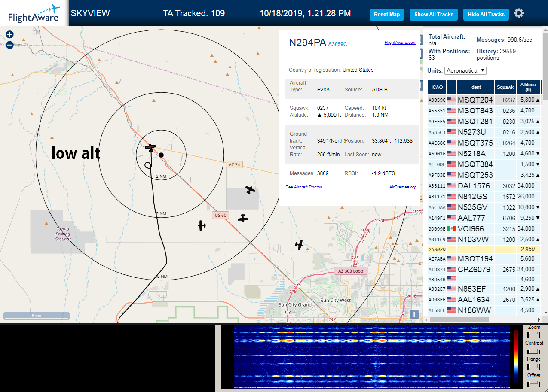
Task: Zoom out the map with minus icon
Action: click(x=10, y=45)
